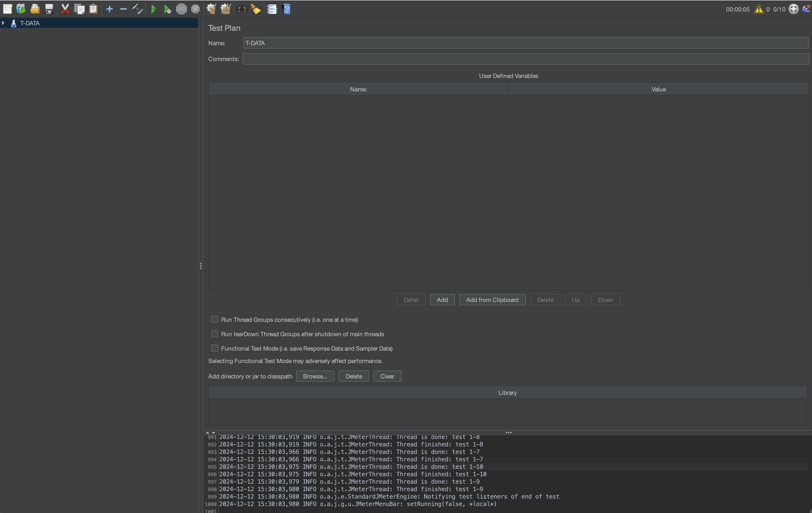Open the Search binoculars tool
The height and width of the screenshot is (513, 812).
242,9
